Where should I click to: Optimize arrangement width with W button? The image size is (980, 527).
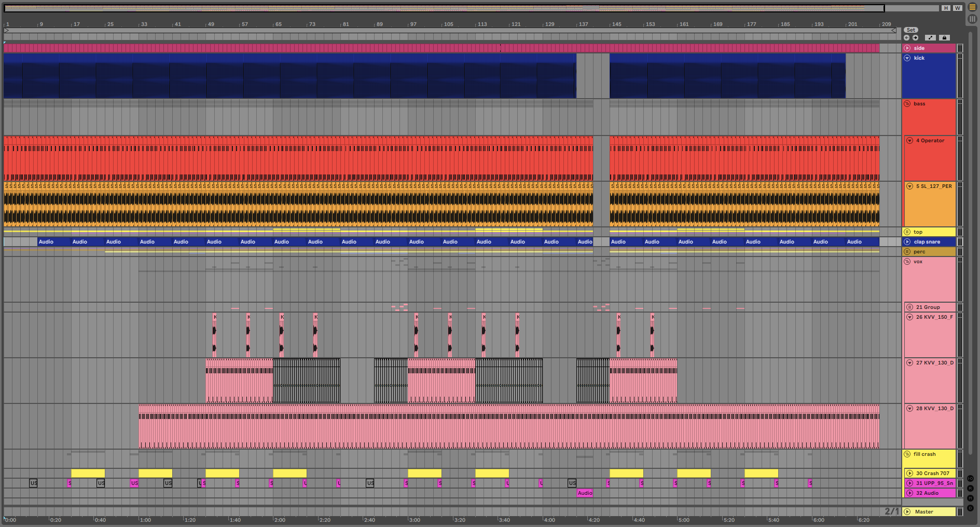pyautogui.click(x=958, y=8)
